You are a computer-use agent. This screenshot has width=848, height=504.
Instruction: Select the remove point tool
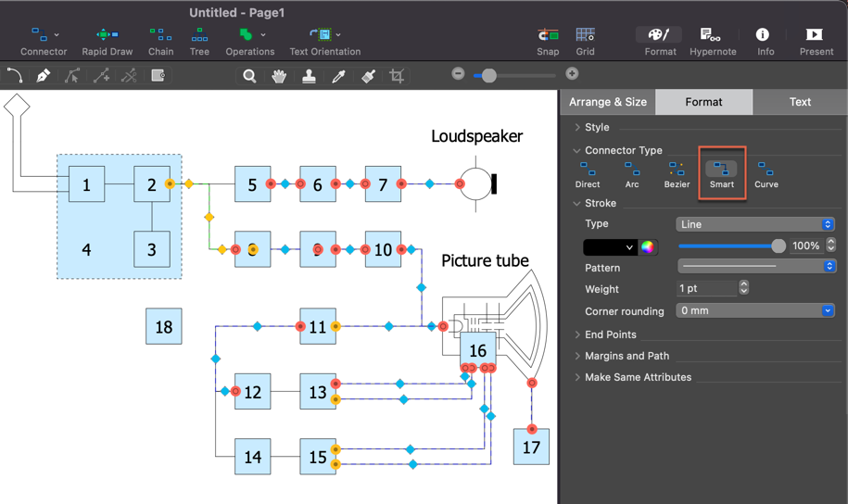point(129,76)
